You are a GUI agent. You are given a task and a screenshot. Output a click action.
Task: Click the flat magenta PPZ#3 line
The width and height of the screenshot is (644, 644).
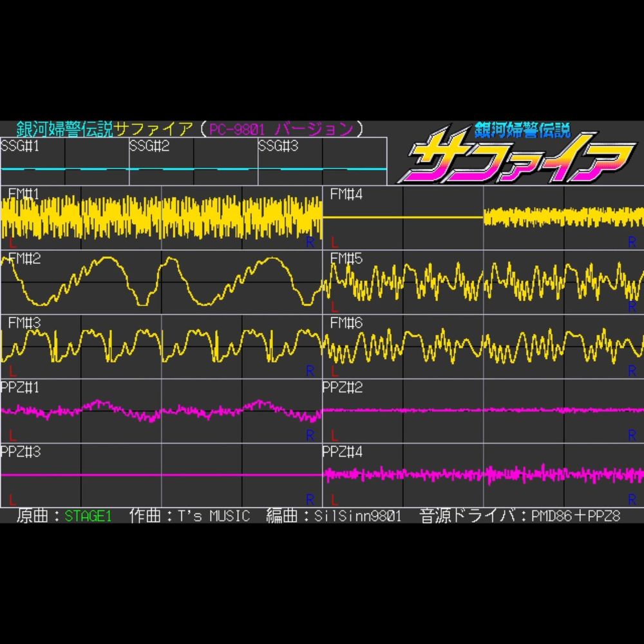(162, 475)
